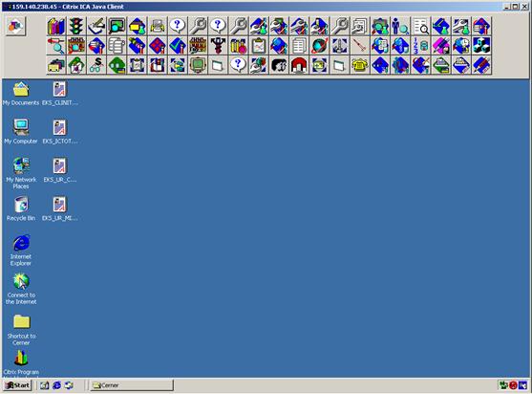Click the colorful books toolbar icon
This screenshot has height=394, width=532.
point(56,26)
